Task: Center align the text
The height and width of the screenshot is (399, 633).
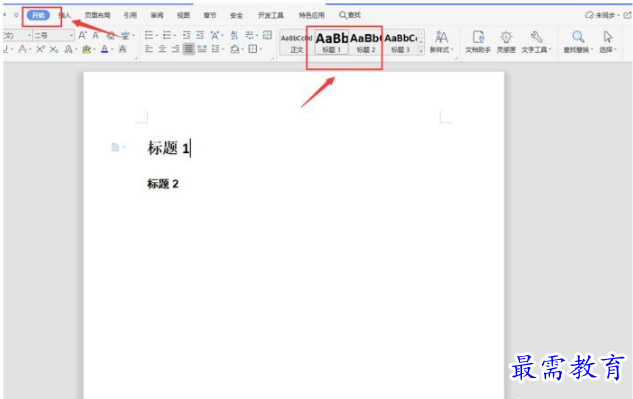Action: (x=162, y=49)
